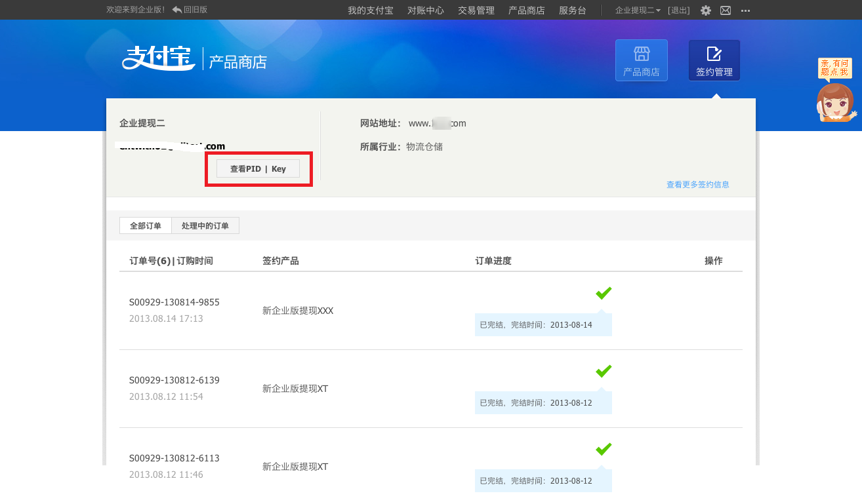Open 对账中心 in top menu
This screenshot has height=504, width=862.
[x=425, y=10]
